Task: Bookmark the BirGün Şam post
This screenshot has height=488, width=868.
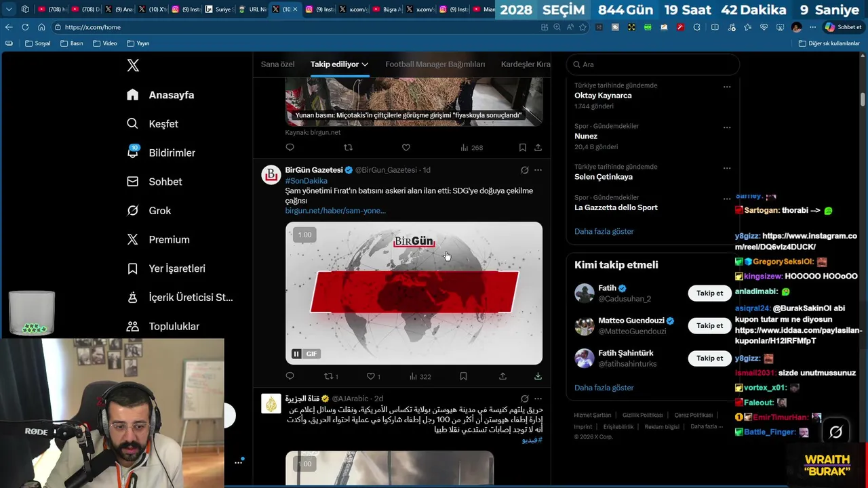Action: [463, 376]
